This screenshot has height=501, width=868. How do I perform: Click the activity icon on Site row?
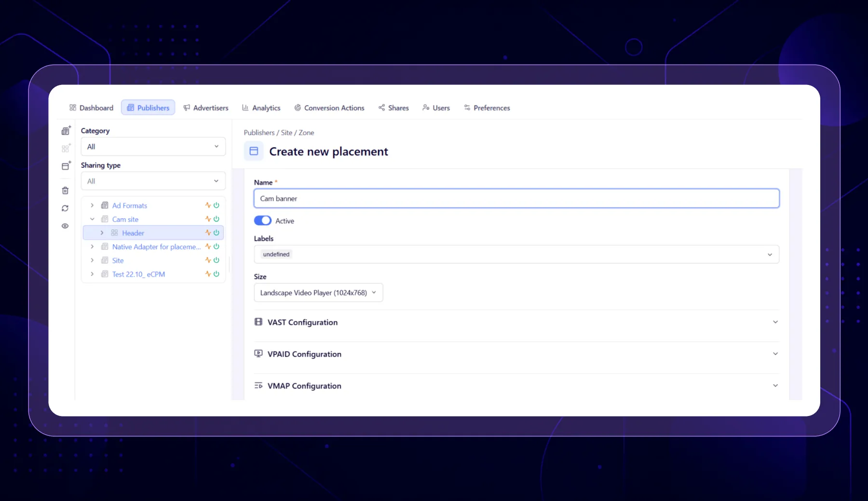(208, 260)
